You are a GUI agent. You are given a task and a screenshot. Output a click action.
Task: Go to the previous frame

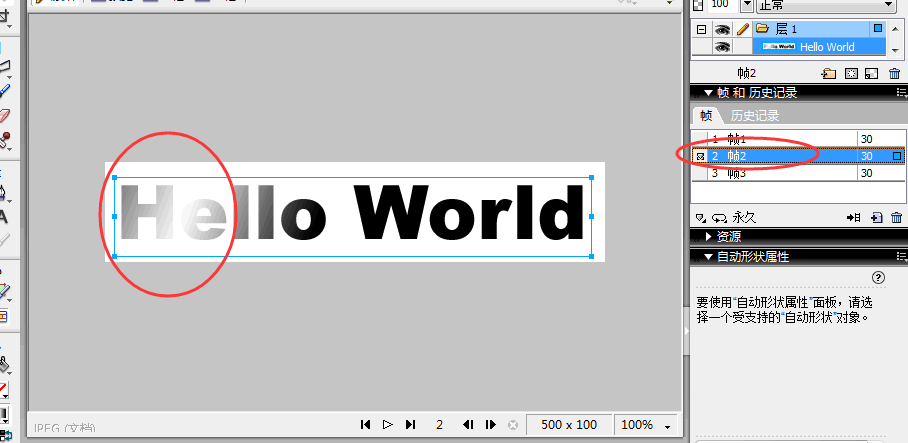coord(467,425)
